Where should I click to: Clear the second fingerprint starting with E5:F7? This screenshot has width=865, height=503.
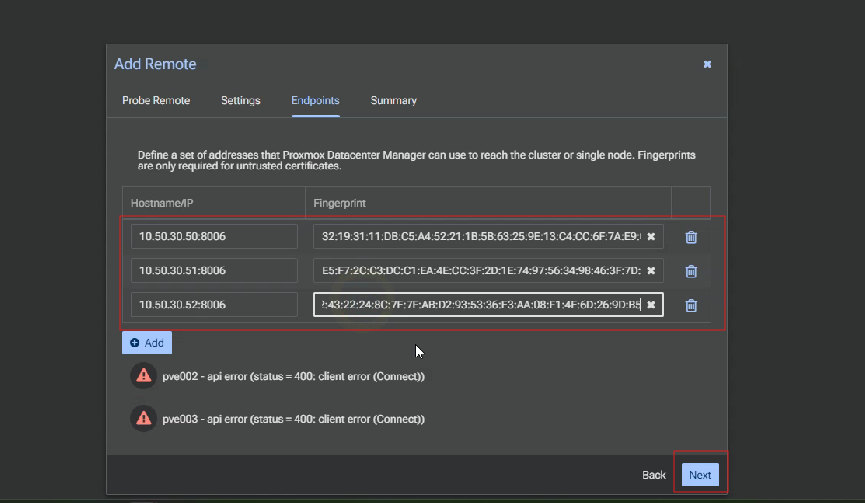(651, 271)
